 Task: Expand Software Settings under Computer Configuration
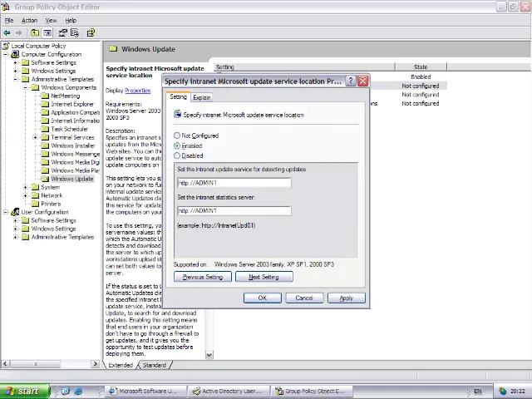(15, 62)
